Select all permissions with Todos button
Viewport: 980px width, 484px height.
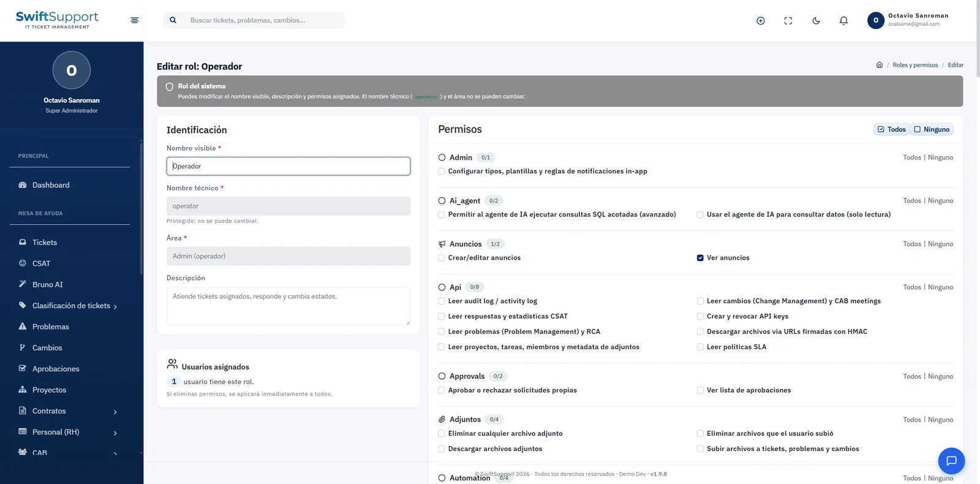892,129
